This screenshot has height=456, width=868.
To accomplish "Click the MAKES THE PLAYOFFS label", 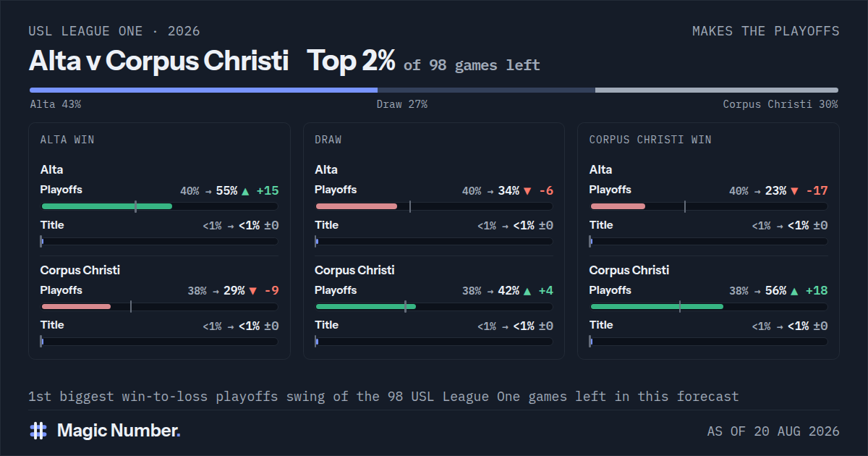I will coord(766,31).
